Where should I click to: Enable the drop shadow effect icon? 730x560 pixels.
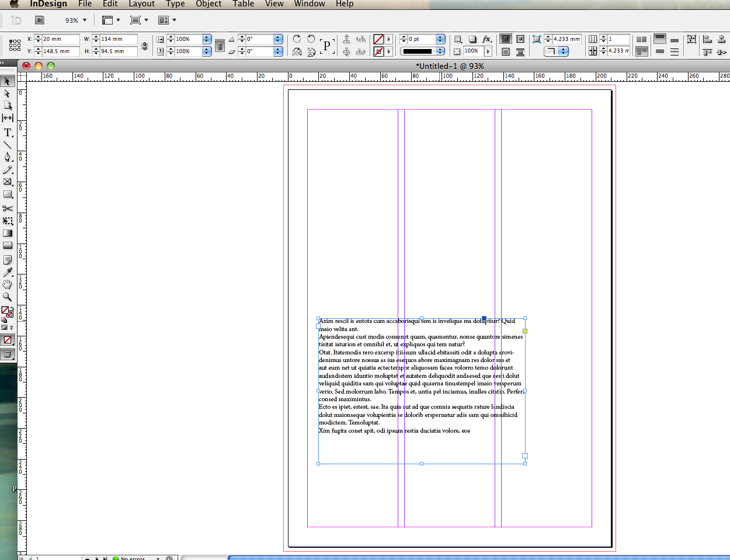472,39
